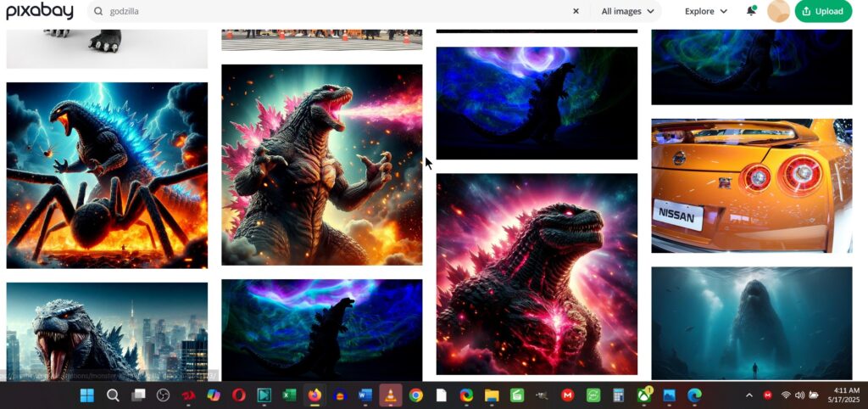Open File Explorer from taskbar

(492, 395)
